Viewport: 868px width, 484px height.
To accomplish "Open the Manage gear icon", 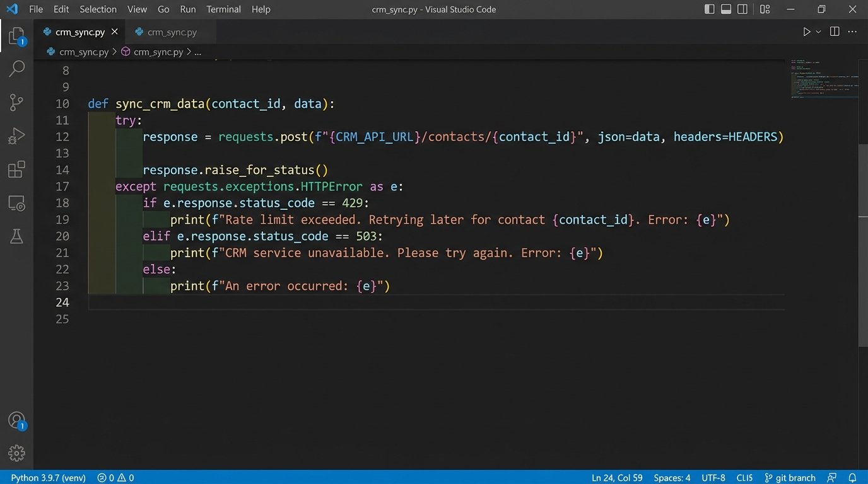I will 16,452.
